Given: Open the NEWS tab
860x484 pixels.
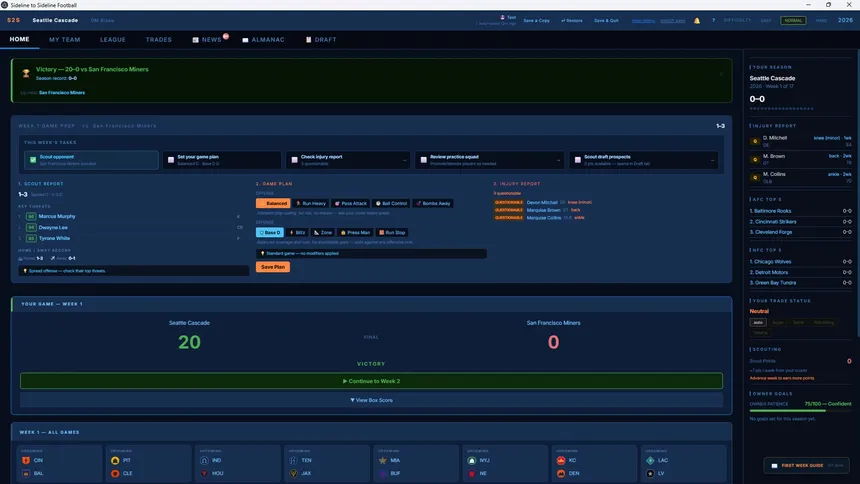Looking at the screenshot, I should [207, 40].
